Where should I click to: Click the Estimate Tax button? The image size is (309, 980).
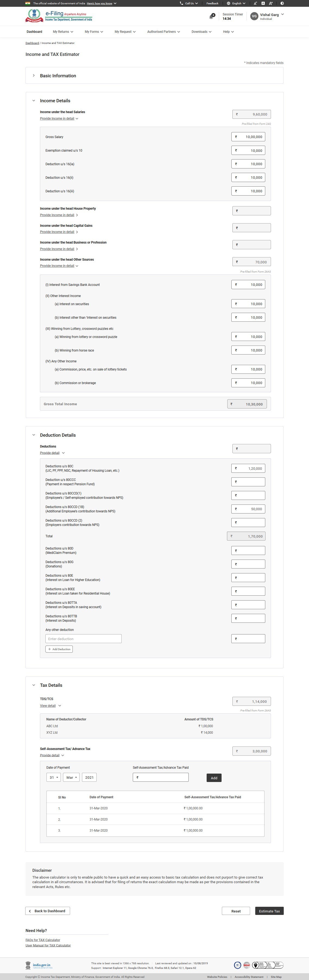point(269,911)
